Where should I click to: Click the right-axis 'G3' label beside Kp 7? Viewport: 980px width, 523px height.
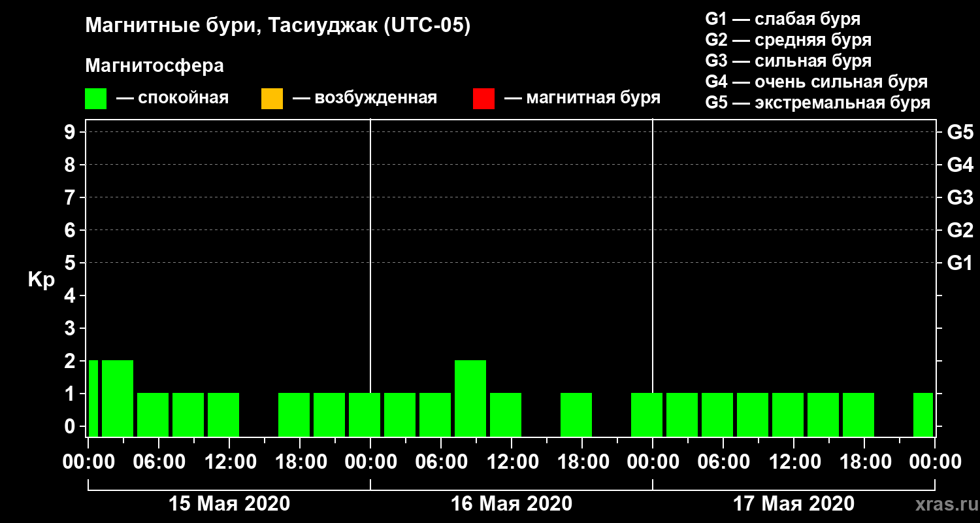[x=960, y=198]
